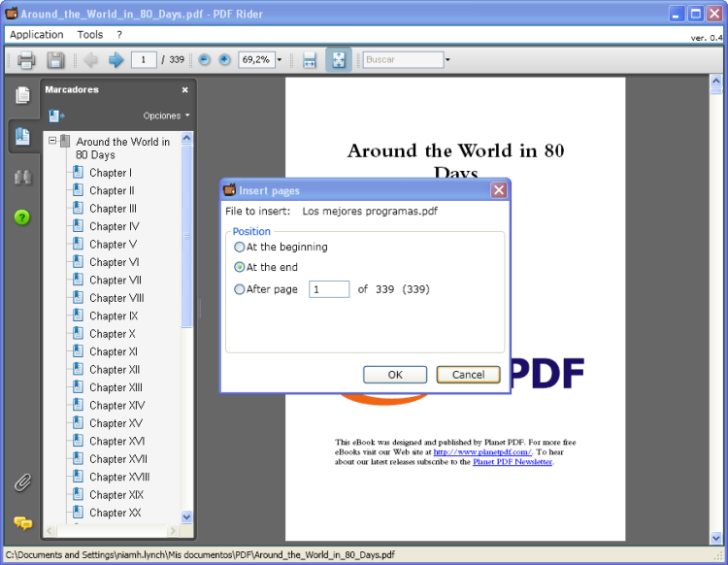Click the PDF Rider title bar icon
728x565 pixels.
tap(12, 14)
